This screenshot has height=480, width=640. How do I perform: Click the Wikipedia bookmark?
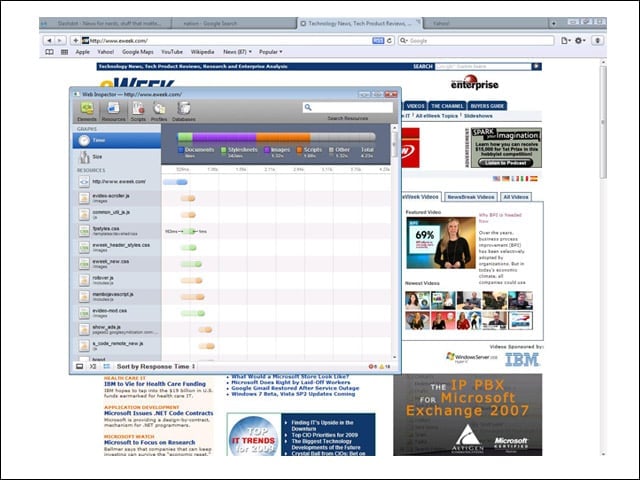(202, 52)
